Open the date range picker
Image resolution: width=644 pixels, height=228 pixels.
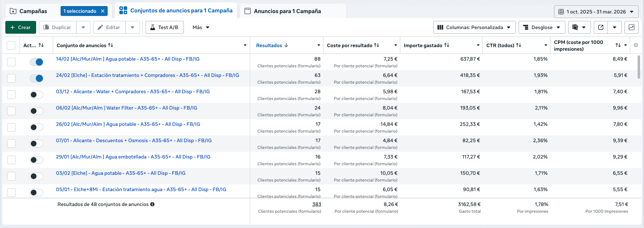tap(596, 12)
